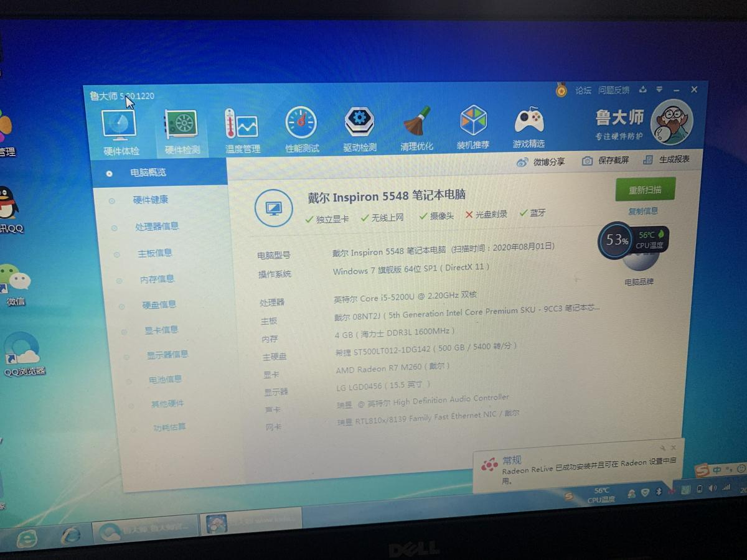Click the 复制信息 copy info link

(644, 211)
